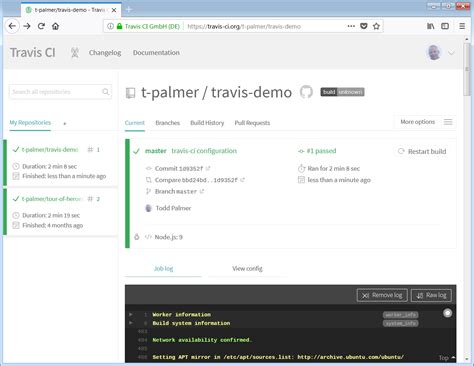
Task: Click the build unknown status badge
Action: 342,92
